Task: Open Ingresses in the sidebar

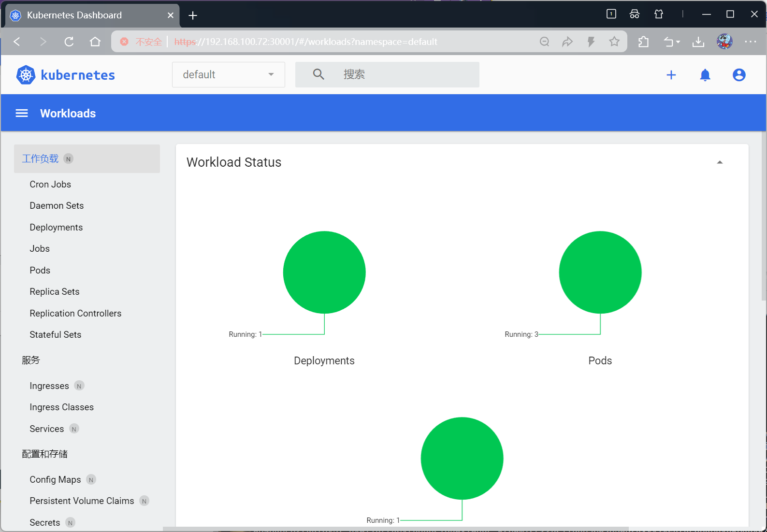Action: [x=49, y=386]
